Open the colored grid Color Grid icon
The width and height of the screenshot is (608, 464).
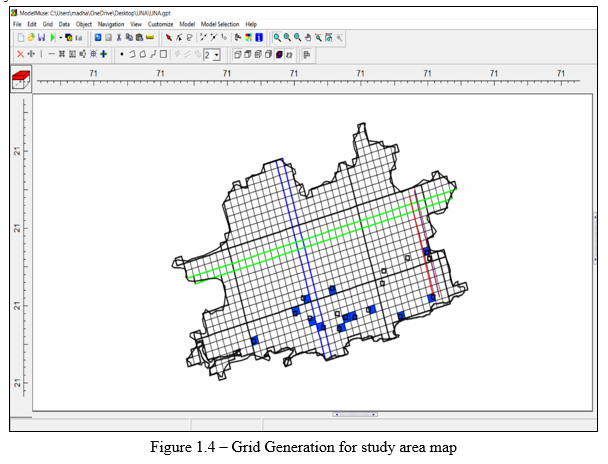coord(249,38)
